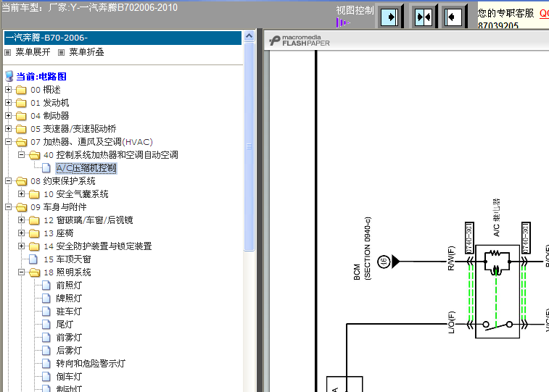Click the tree panel scrollbar up arrow

click(249, 36)
